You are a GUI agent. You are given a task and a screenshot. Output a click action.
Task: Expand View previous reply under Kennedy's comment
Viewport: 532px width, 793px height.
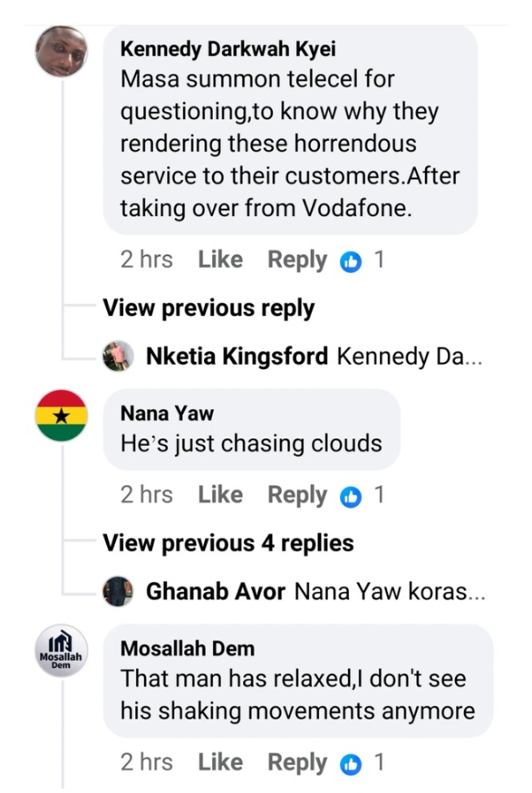[209, 308]
